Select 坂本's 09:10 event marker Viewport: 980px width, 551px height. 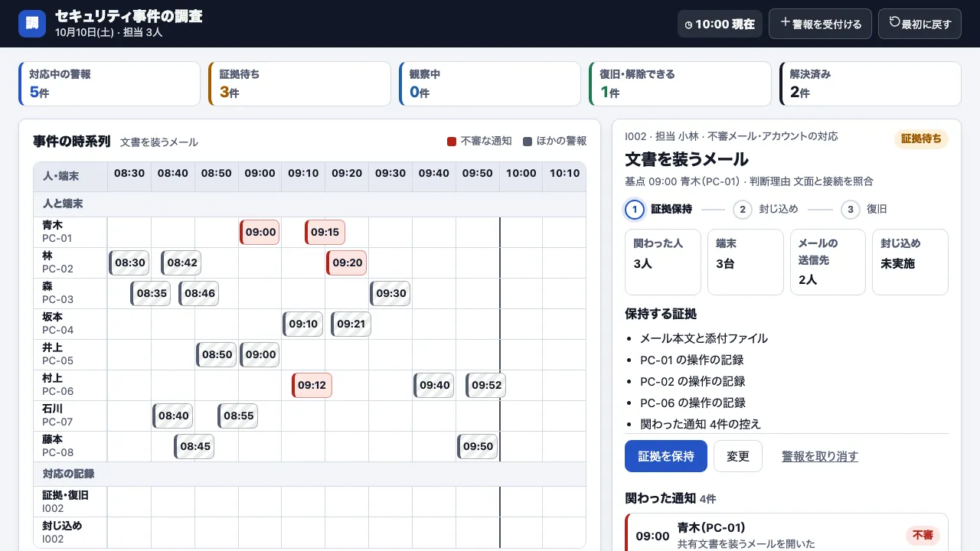pos(303,324)
